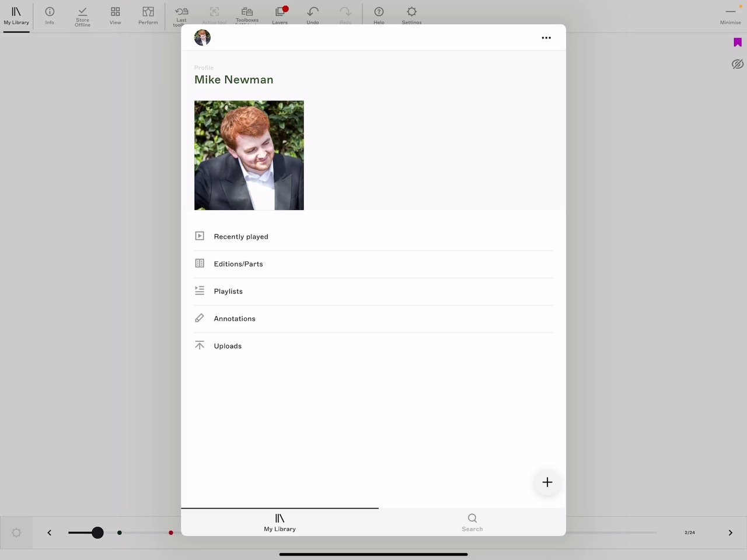Go to the previous page arrow
This screenshot has width=747, height=560.
click(50, 533)
